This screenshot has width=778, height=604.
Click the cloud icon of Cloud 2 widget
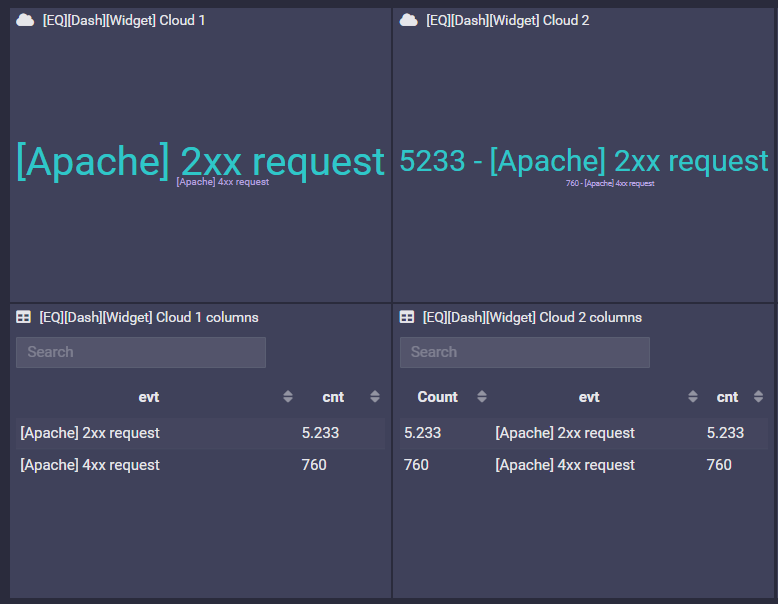point(408,20)
